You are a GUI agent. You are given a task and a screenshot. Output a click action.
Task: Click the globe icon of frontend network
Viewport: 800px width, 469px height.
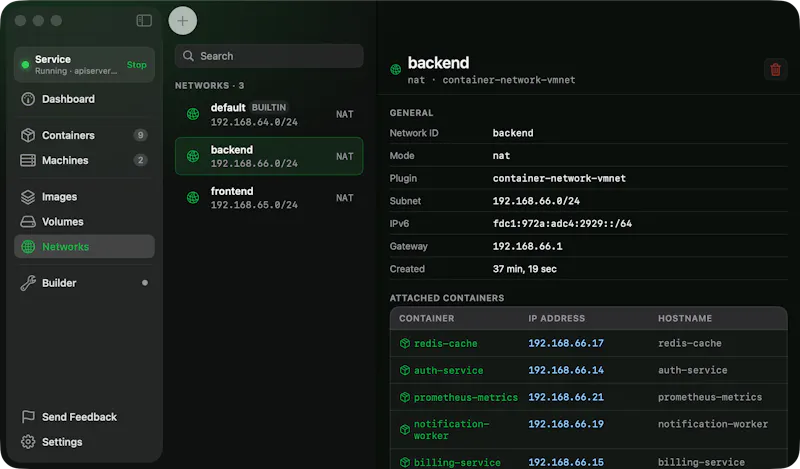coord(193,198)
